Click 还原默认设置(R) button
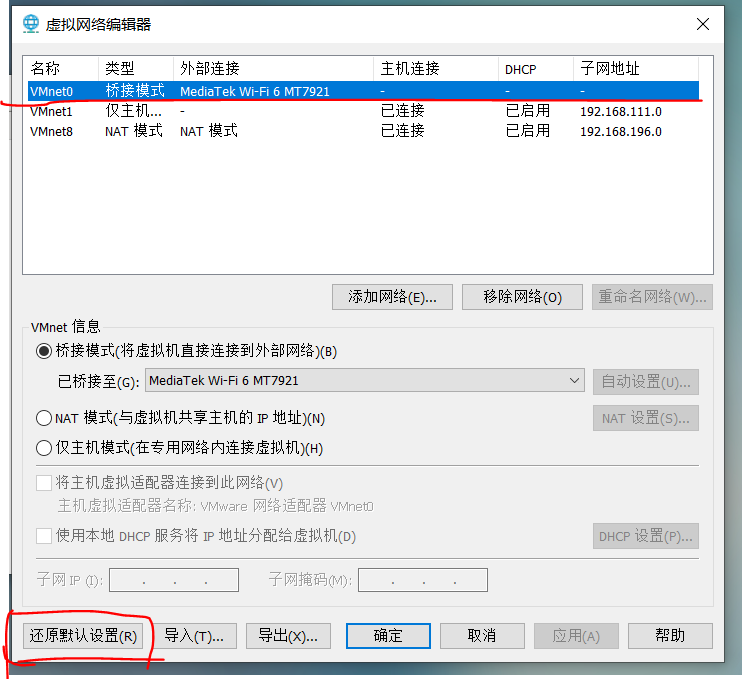Screen dimensions: 742x679 83,636
